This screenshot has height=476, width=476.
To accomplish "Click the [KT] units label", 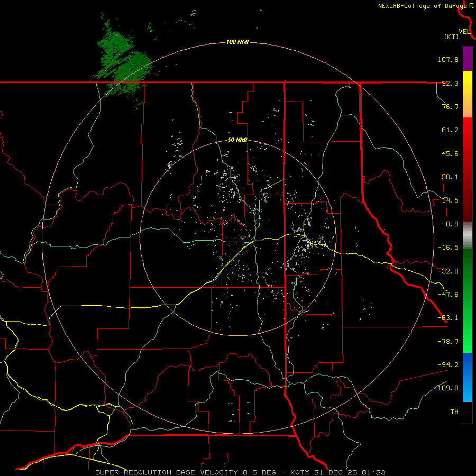I will pyautogui.click(x=452, y=36).
